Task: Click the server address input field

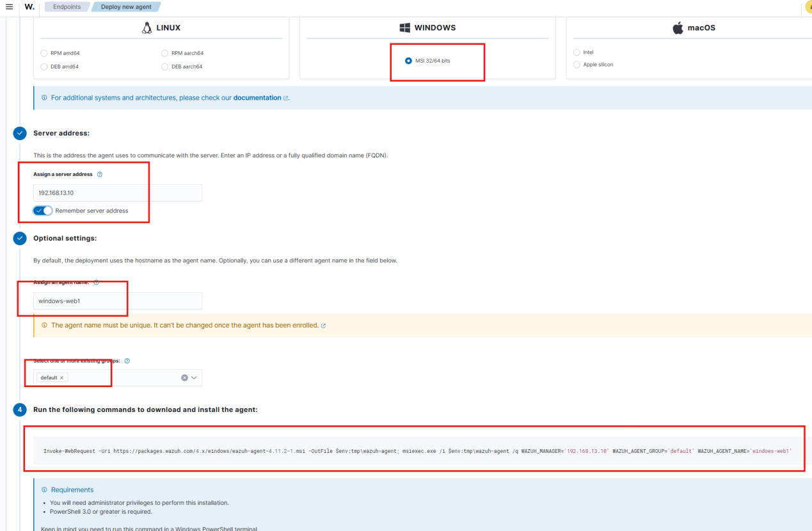Action: 118,193
